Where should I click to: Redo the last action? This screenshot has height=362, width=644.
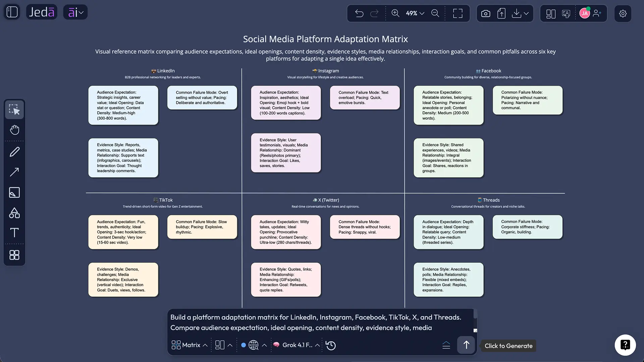click(374, 13)
